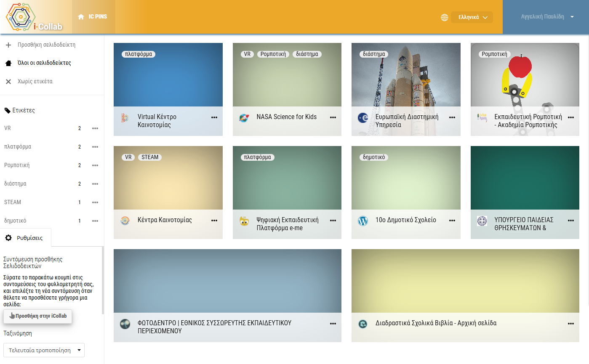Image resolution: width=589 pixels, height=364 pixels.
Task: Click the Ταξινόμηση label
Action: click(x=18, y=333)
